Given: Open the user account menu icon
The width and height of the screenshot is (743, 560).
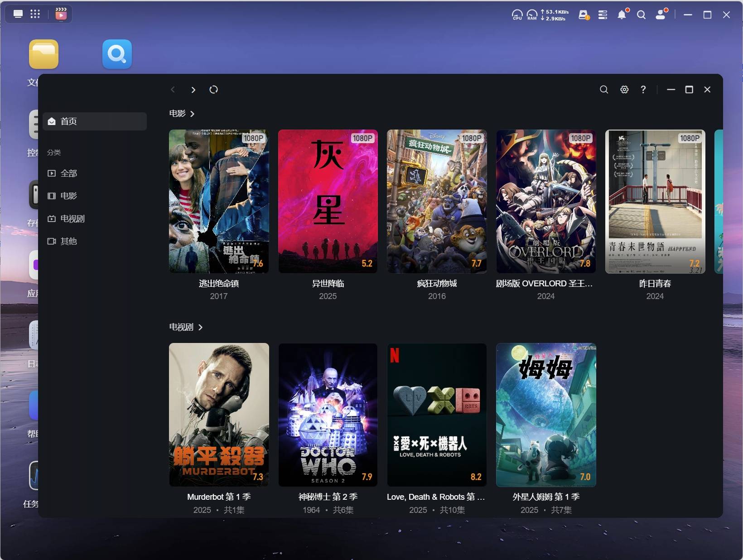Looking at the screenshot, I should click(x=661, y=14).
